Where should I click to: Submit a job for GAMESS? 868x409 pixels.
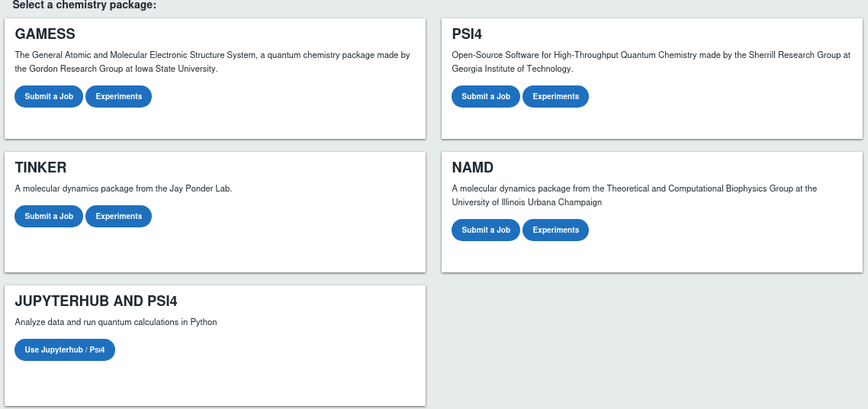(x=49, y=97)
